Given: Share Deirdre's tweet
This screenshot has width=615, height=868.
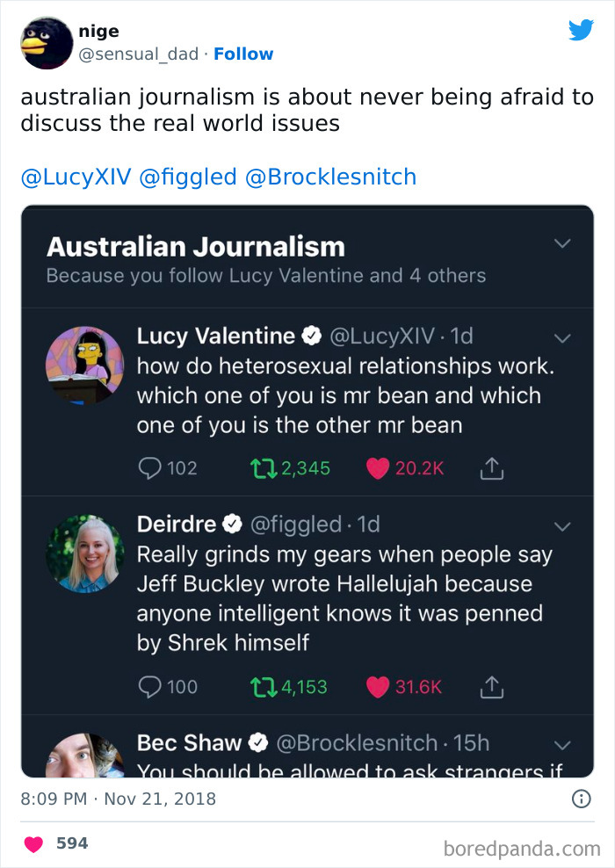Looking at the screenshot, I should (x=492, y=686).
